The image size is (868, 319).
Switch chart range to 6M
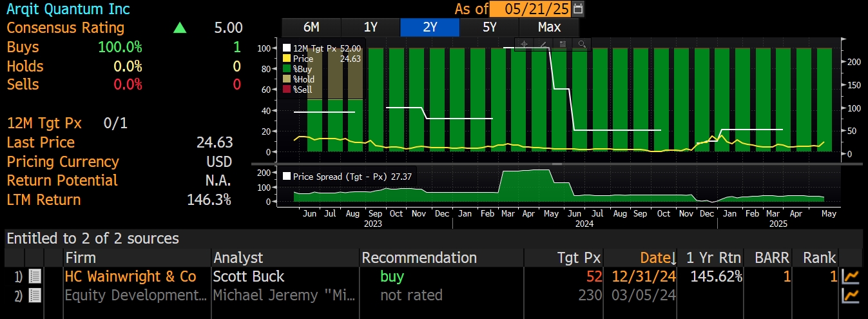pyautogui.click(x=311, y=27)
